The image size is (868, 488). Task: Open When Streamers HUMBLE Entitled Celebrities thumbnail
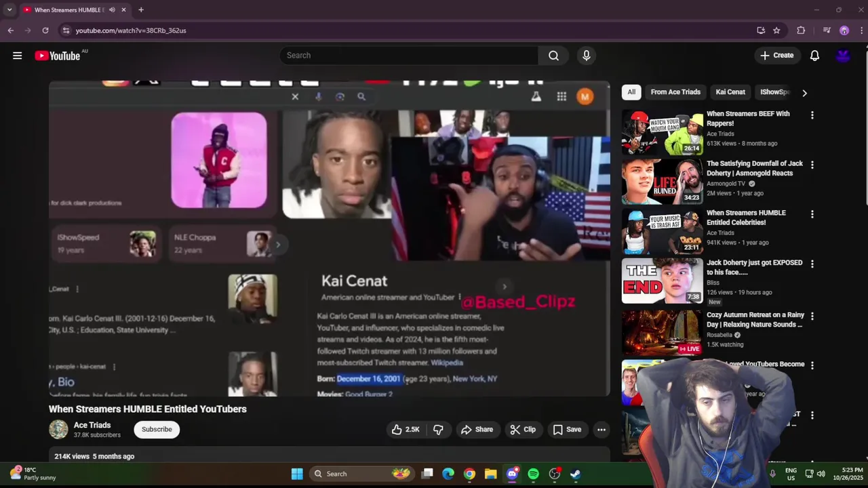[x=662, y=231]
